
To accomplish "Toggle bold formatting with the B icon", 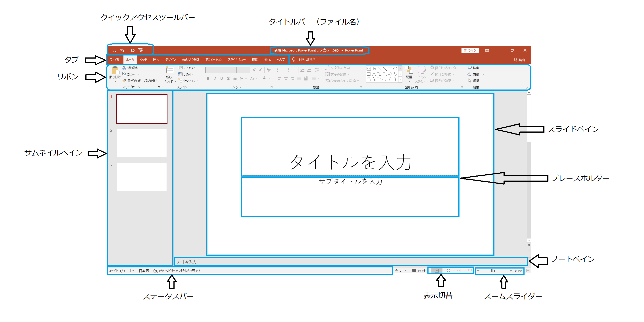I will point(208,78).
